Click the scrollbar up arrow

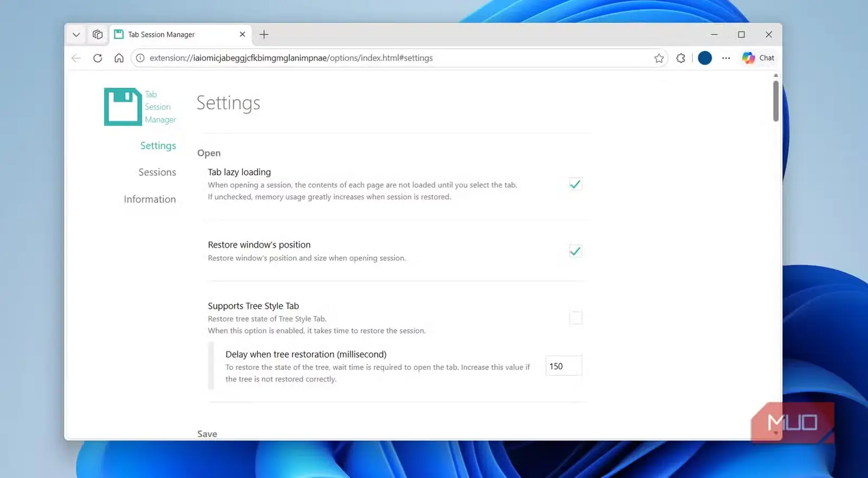(x=776, y=75)
